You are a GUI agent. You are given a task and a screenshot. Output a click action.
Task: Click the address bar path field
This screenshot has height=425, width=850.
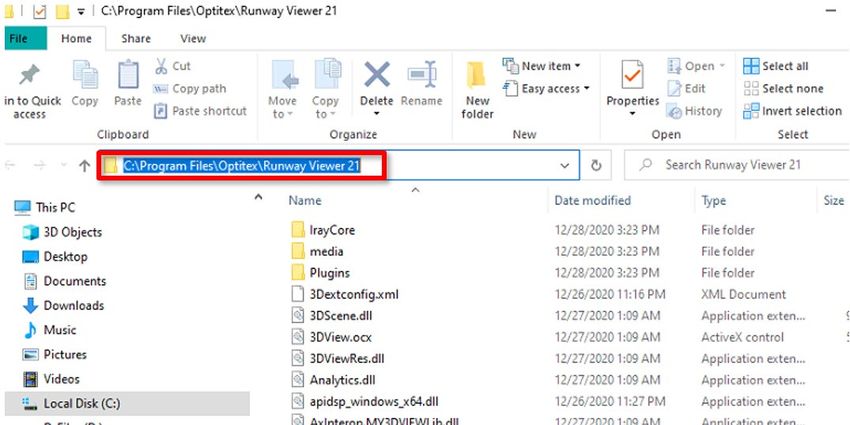tap(339, 165)
